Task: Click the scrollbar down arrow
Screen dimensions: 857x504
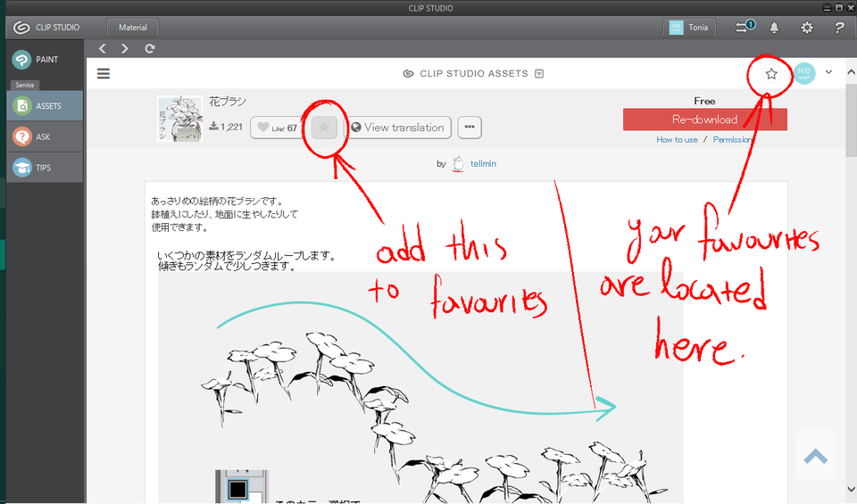Action: [x=851, y=488]
